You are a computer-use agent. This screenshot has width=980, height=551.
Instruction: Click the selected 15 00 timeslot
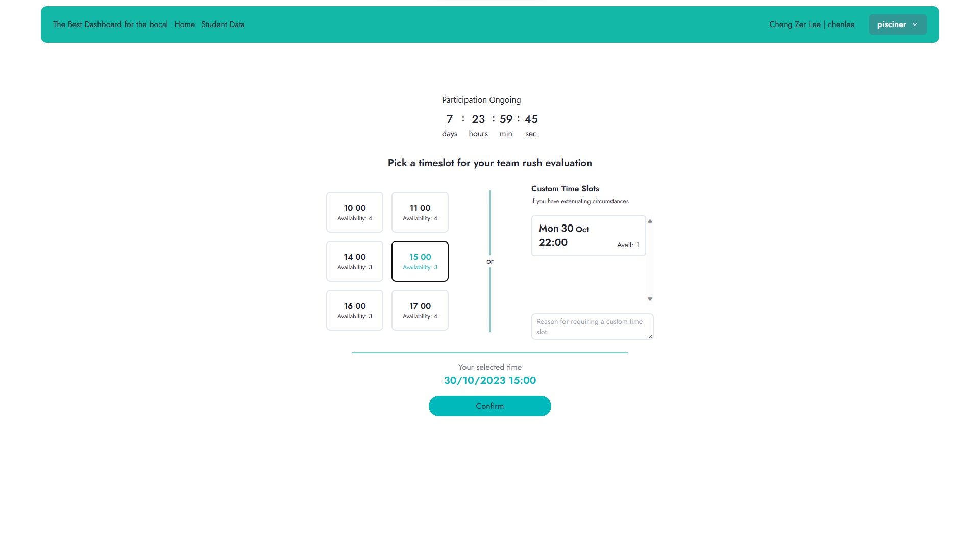point(420,261)
